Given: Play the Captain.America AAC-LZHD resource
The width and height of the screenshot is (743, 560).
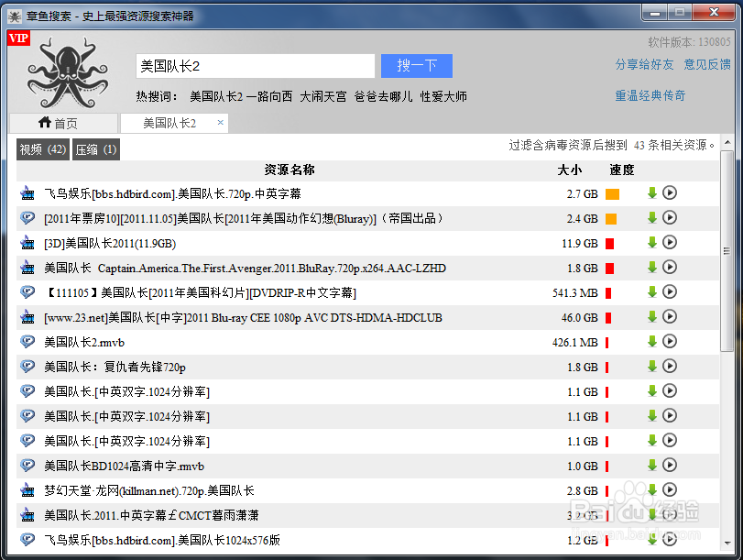Looking at the screenshot, I should (670, 267).
